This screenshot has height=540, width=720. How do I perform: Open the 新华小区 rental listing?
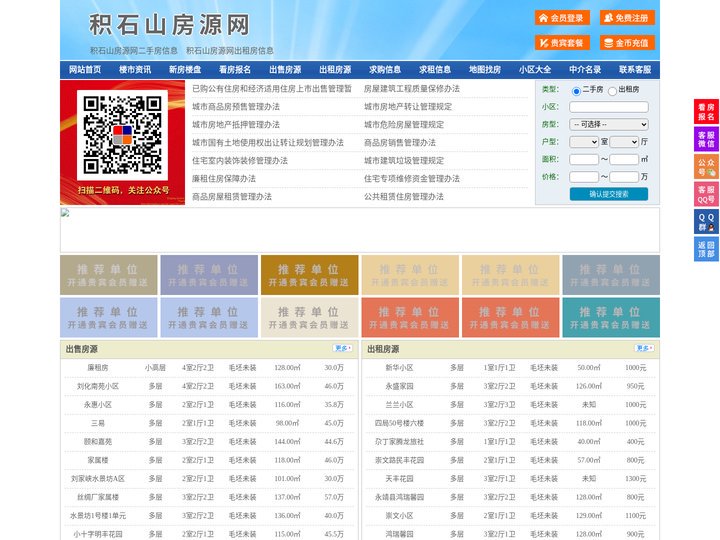(x=399, y=368)
